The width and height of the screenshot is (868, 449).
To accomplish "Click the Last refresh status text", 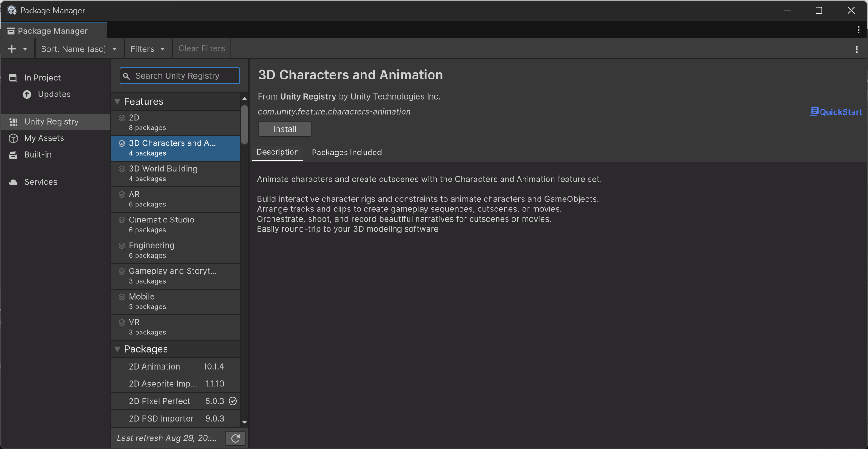I will [x=167, y=438].
